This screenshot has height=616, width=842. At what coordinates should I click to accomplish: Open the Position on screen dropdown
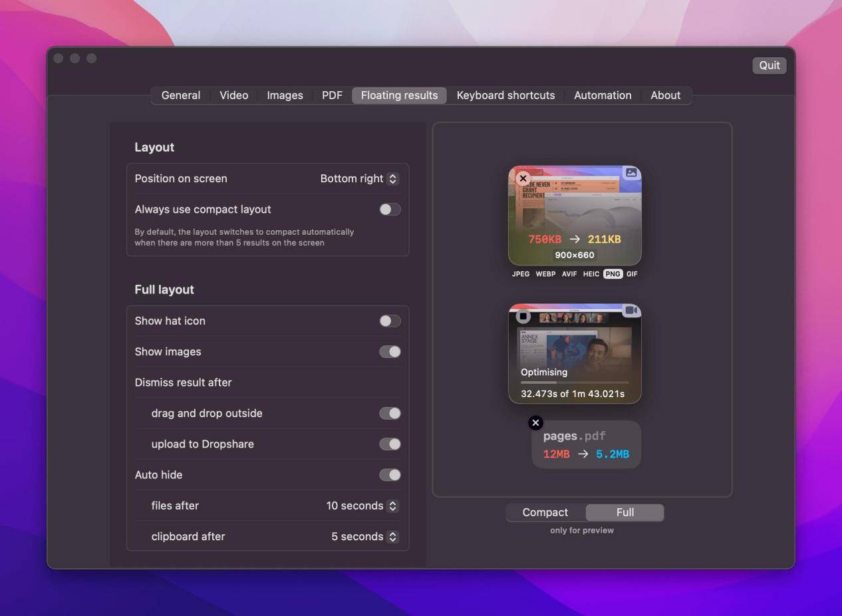(x=359, y=179)
